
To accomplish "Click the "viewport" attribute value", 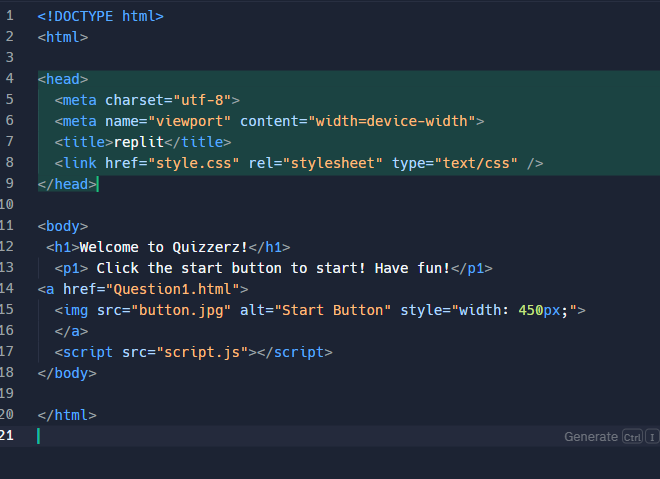I will (189, 121).
